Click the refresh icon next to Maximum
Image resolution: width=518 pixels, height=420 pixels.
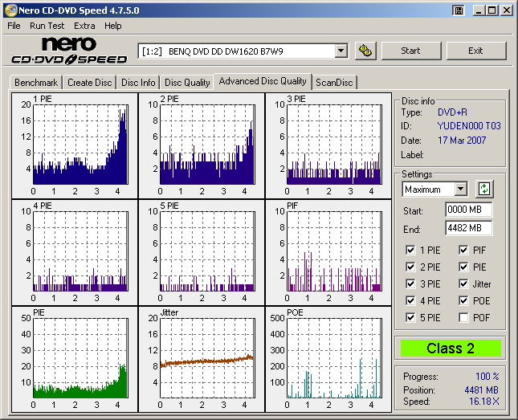(484, 190)
